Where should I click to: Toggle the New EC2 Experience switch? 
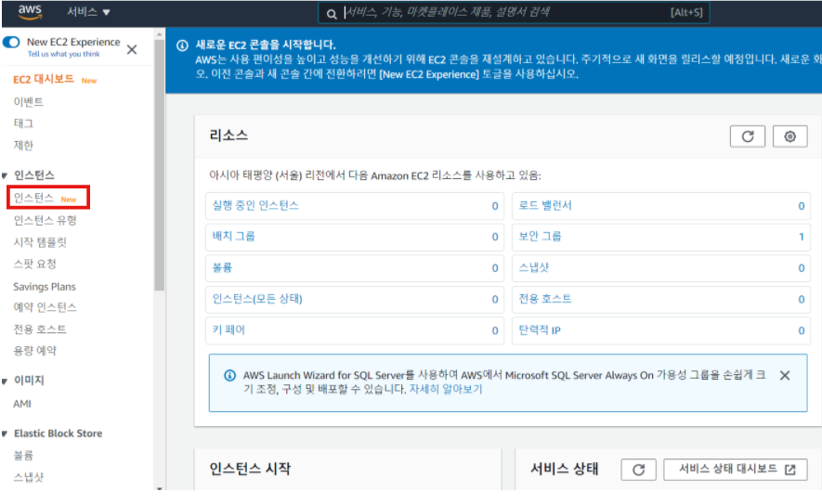tap(11, 43)
